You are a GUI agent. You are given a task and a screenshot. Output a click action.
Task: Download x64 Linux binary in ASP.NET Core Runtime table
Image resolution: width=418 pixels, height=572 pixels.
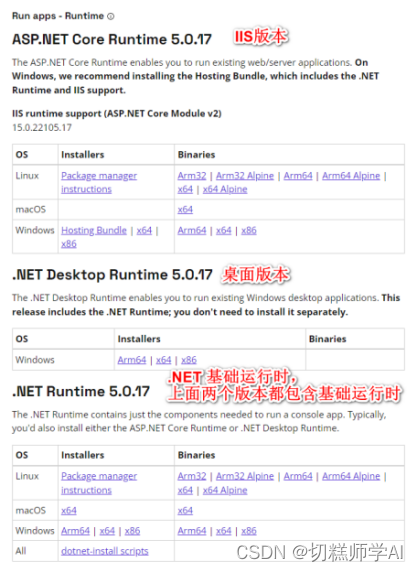coord(185,189)
